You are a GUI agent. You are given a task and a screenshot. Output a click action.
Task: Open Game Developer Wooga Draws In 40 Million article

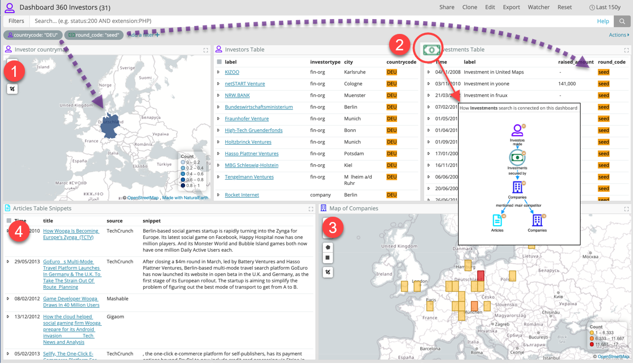(x=71, y=302)
